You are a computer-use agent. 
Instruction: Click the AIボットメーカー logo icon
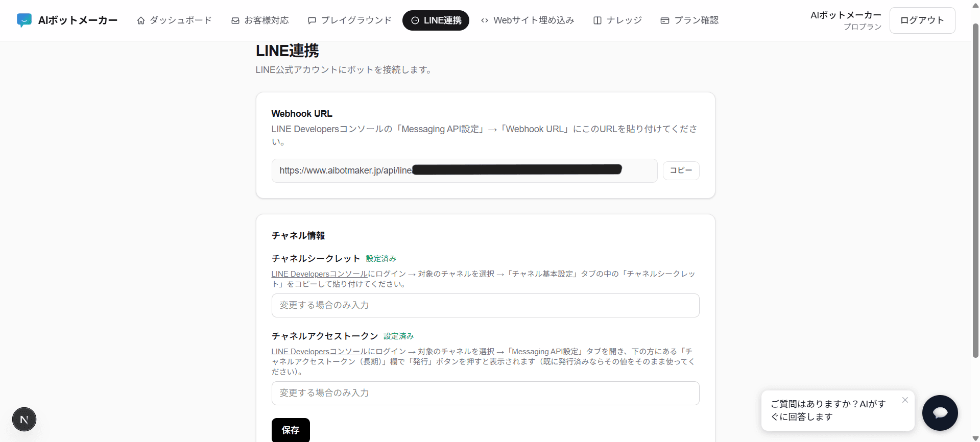click(24, 20)
